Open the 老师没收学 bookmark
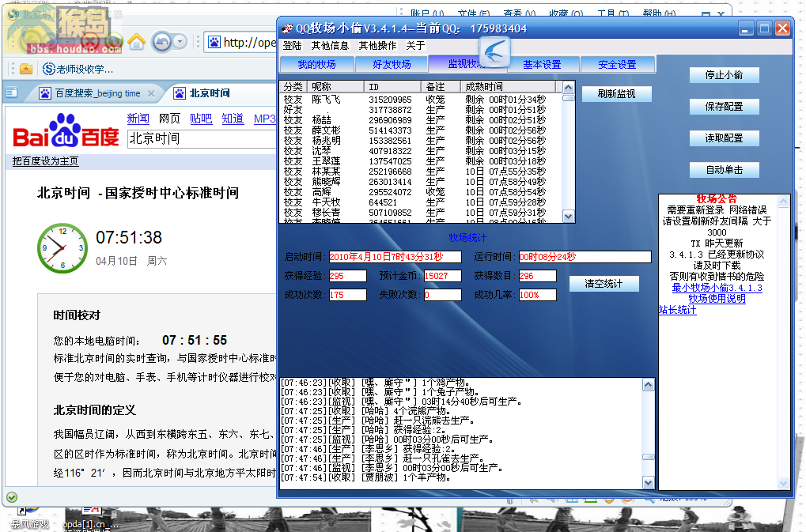 (x=78, y=69)
